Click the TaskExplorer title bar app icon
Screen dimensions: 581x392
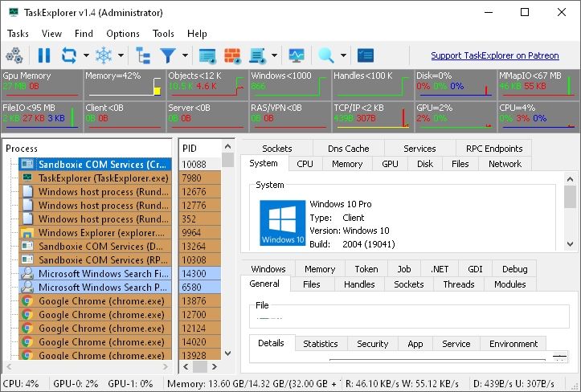point(14,12)
